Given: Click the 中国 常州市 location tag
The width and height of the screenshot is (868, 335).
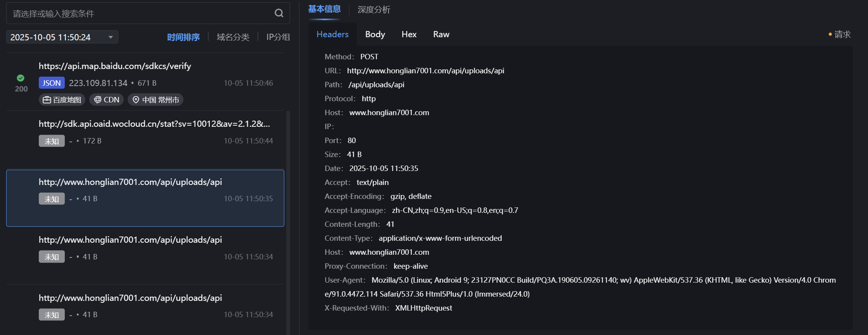Looking at the screenshot, I should [x=156, y=100].
